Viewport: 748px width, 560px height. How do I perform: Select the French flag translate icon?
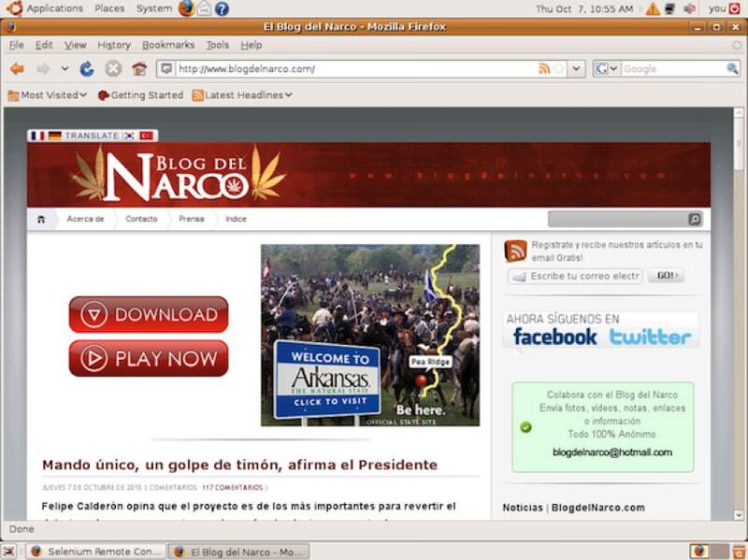tap(37, 136)
